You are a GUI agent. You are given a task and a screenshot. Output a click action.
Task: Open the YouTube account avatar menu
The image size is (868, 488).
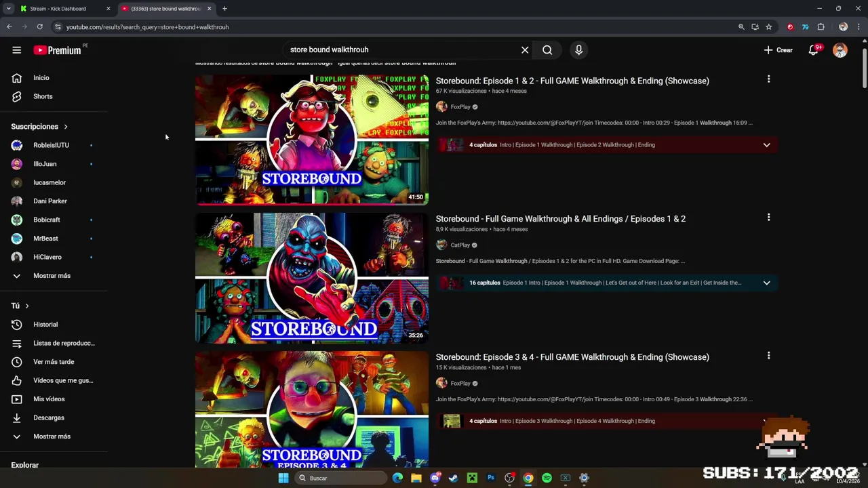(840, 50)
